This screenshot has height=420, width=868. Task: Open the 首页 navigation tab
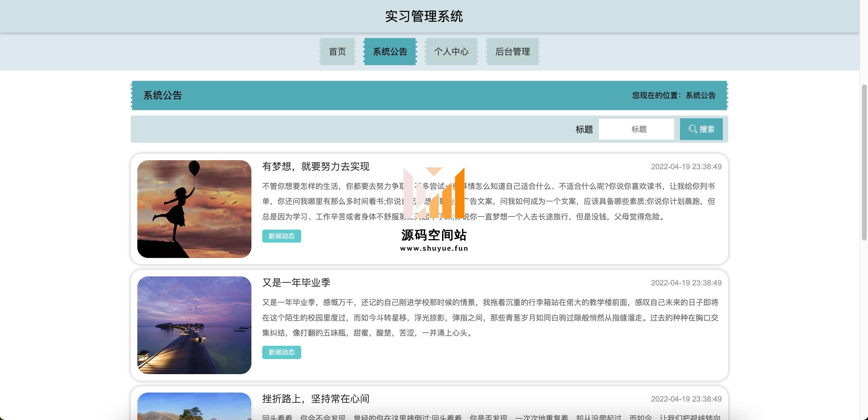(337, 52)
